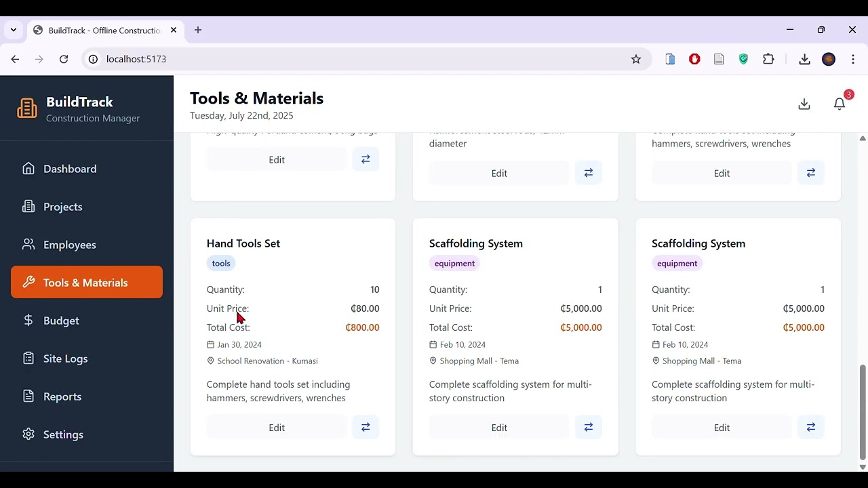This screenshot has height=488, width=868.
Task: Open Settings from the sidebar
Action: 87,434
